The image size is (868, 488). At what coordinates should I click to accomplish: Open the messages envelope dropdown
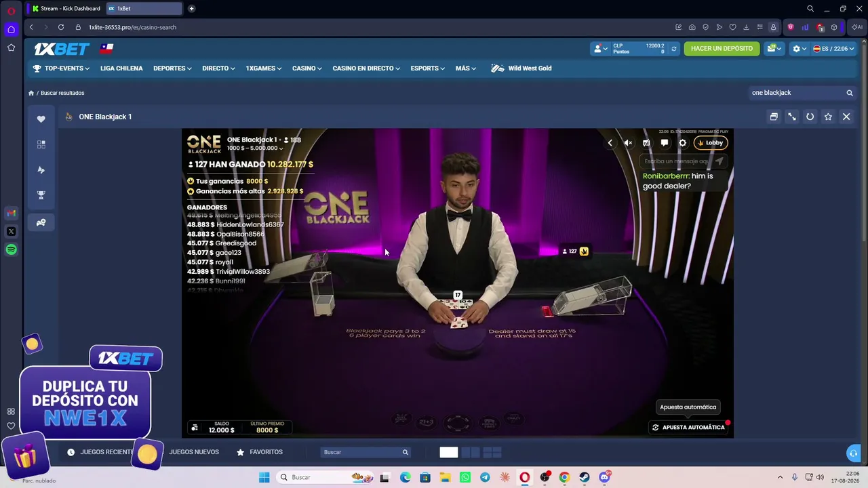click(x=774, y=49)
